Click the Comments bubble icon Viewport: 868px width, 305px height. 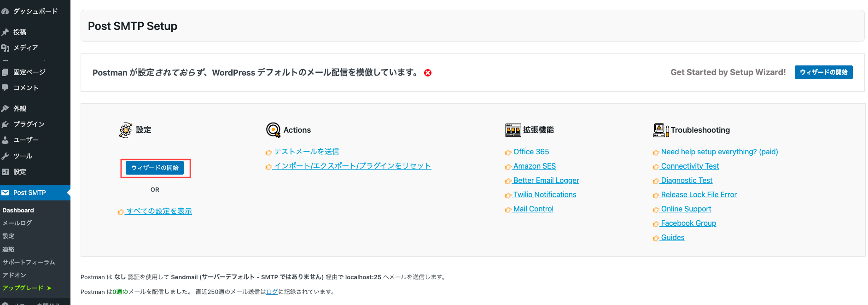coord(5,88)
